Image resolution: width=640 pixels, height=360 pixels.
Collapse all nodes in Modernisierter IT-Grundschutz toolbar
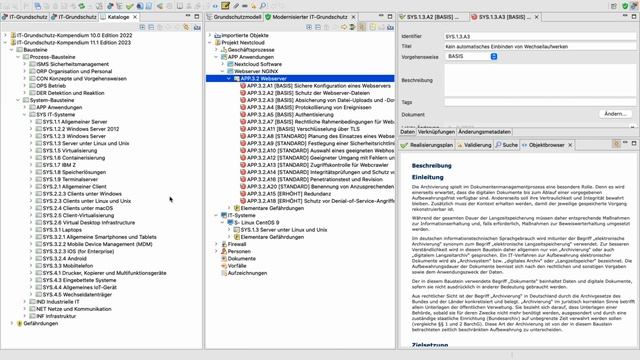(318, 27)
